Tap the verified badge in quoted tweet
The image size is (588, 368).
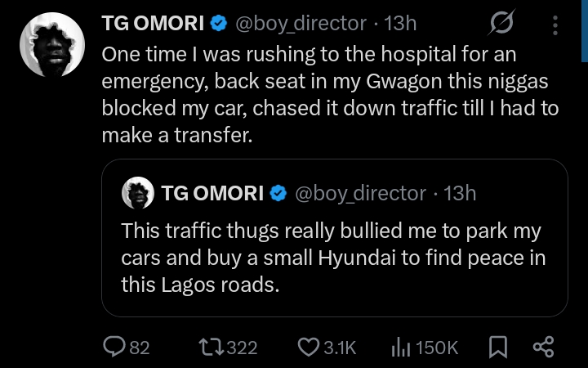pyautogui.click(x=278, y=194)
